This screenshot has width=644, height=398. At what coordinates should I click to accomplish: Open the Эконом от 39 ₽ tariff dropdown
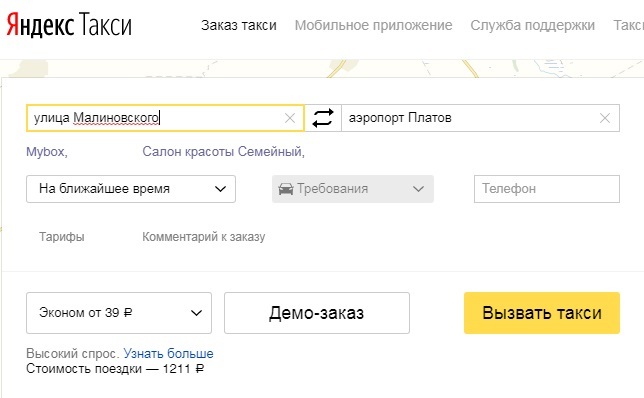[x=119, y=313]
